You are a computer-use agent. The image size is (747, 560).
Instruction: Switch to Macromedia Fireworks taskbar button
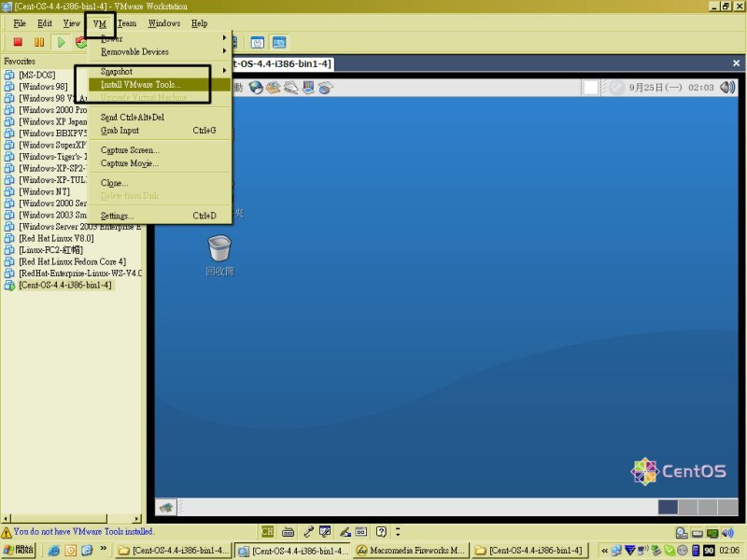point(411,551)
